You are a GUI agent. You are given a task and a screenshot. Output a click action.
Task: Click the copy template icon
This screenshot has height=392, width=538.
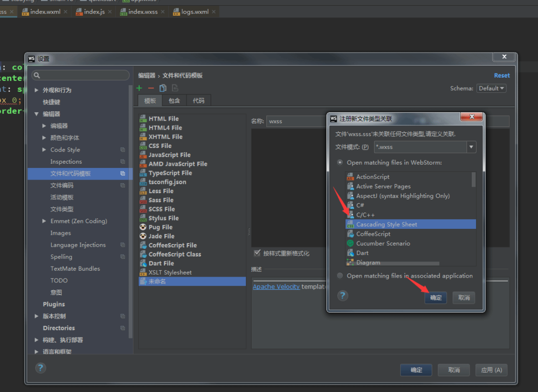163,88
